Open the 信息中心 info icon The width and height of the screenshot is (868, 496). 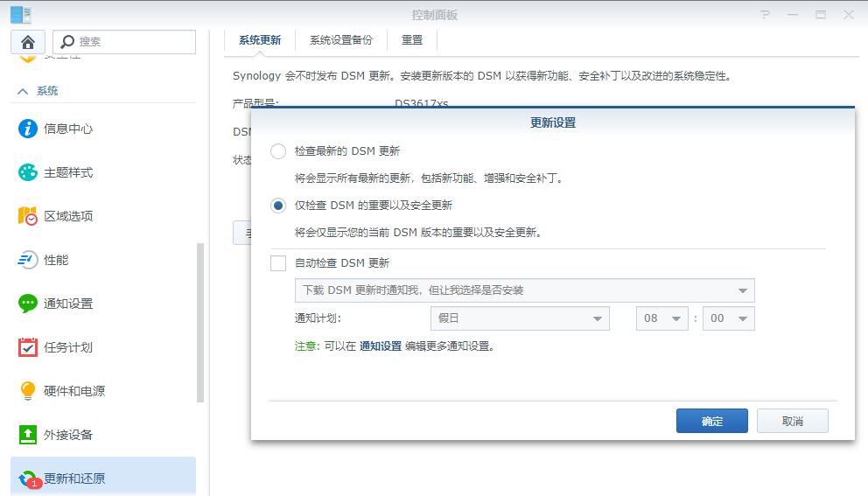tap(28, 129)
